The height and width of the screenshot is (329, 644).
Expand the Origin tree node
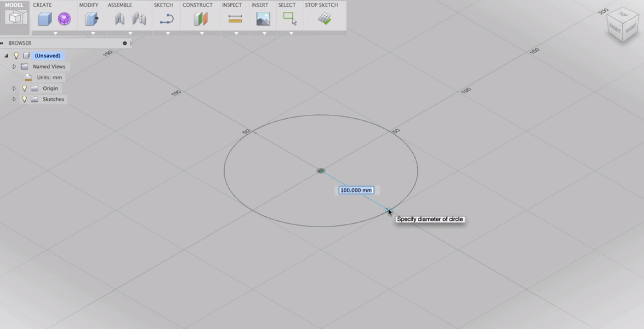pyautogui.click(x=14, y=88)
